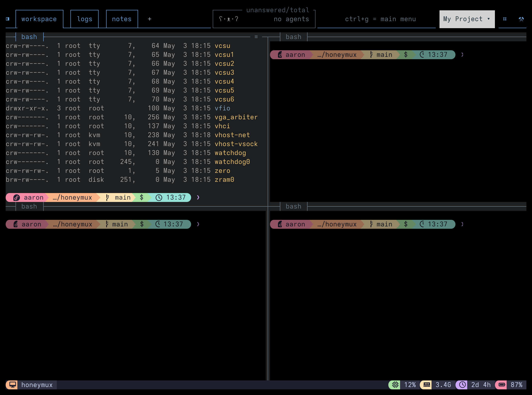Image resolution: width=532 pixels, height=395 pixels.
Task: Click the 2d 4h uptime value
Action: click(x=481, y=385)
